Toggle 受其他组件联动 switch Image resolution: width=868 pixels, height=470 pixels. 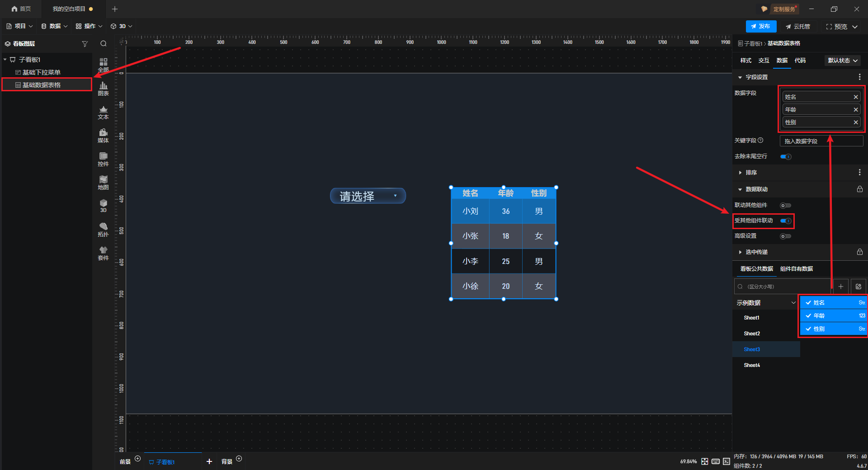pyautogui.click(x=786, y=221)
